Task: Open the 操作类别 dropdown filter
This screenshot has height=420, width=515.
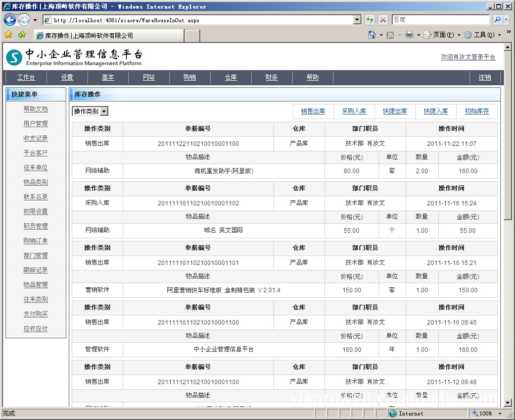Action: [x=90, y=111]
